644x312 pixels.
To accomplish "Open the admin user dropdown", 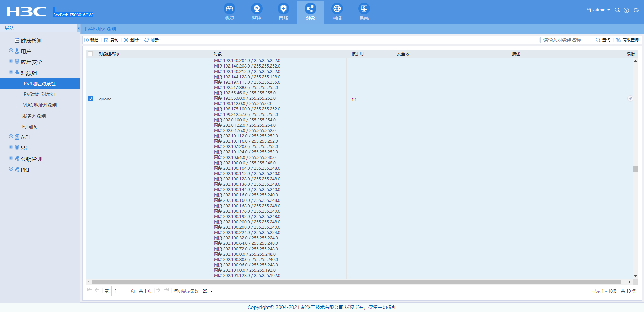I will pos(602,10).
